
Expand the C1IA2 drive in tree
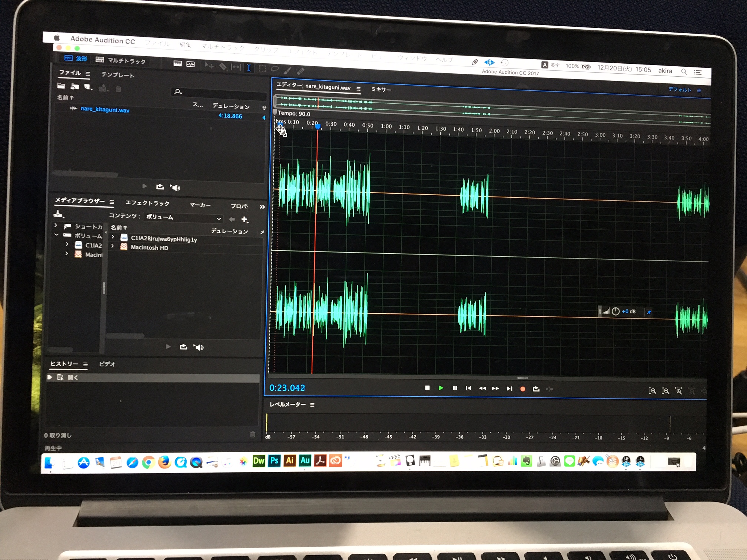(x=67, y=244)
